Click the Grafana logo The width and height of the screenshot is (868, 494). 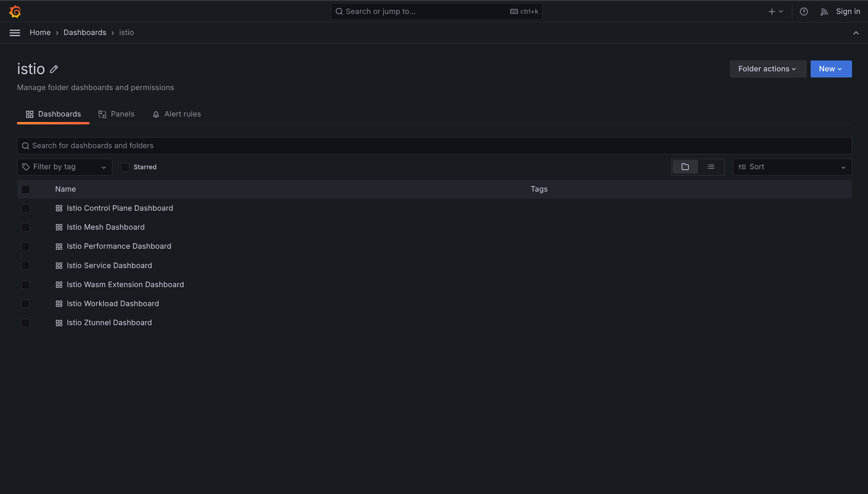[x=15, y=11]
